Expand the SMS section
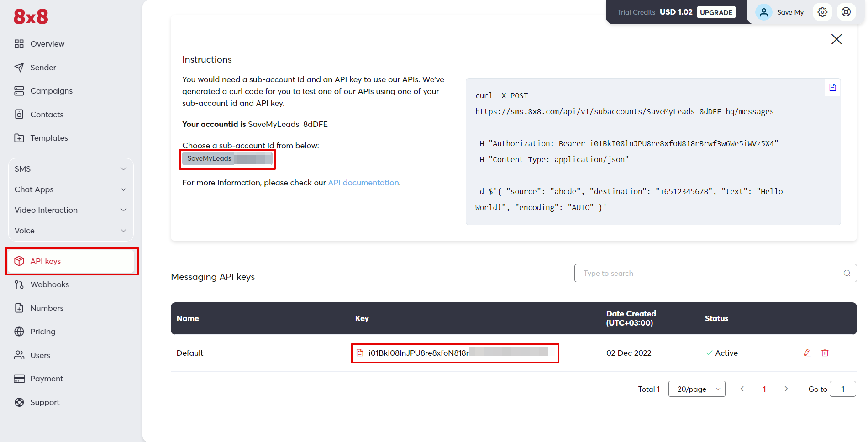The height and width of the screenshot is (442, 868). (x=71, y=169)
